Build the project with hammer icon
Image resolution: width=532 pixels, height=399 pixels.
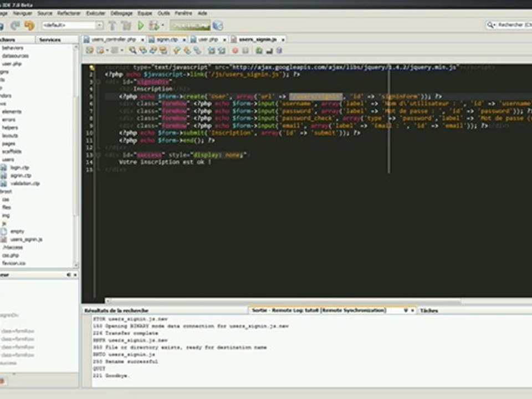coord(112,25)
